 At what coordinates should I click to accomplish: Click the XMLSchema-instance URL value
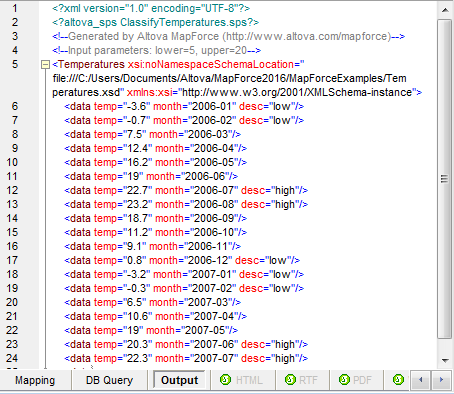click(297, 92)
